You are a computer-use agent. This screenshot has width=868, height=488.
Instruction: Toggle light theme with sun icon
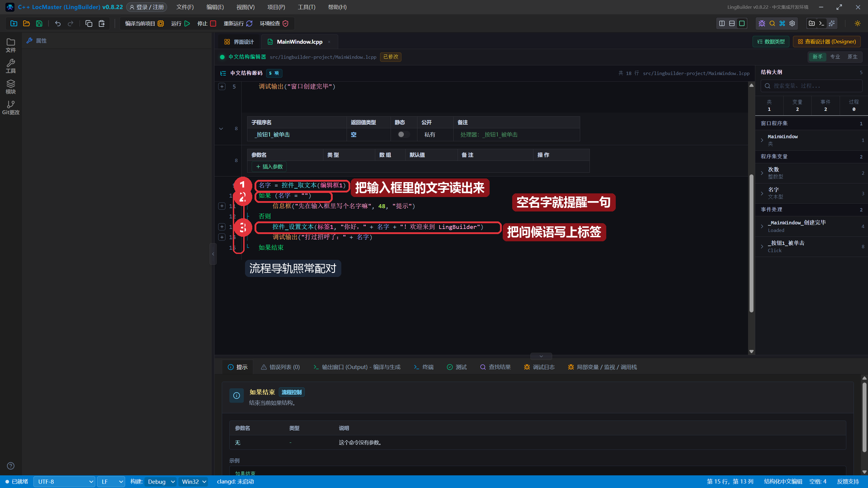coord(858,23)
